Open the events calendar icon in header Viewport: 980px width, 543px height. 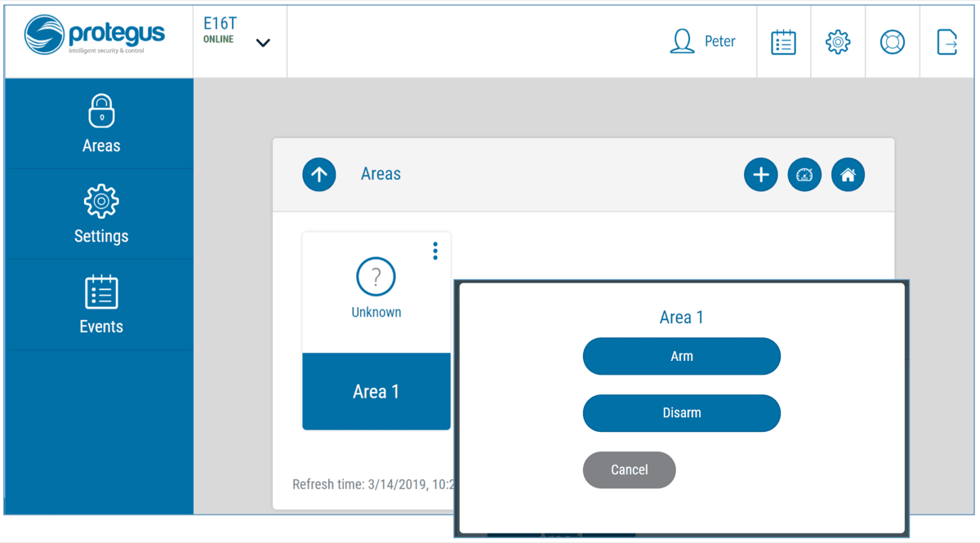[x=783, y=42]
